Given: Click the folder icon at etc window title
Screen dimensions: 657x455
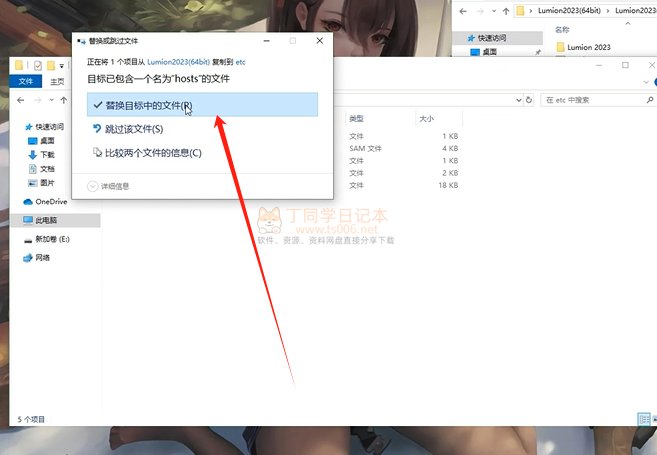Looking at the screenshot, I should tap(19, 65).
